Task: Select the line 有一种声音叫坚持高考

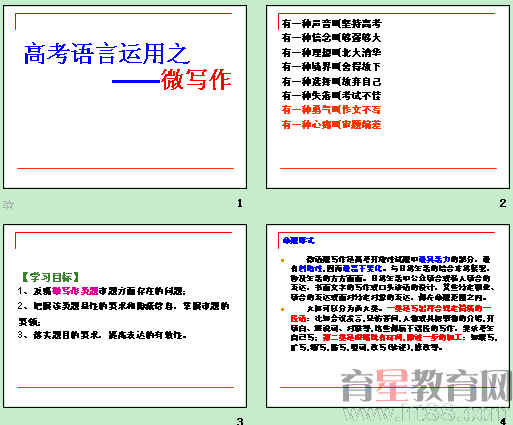Action: (331, 23)
